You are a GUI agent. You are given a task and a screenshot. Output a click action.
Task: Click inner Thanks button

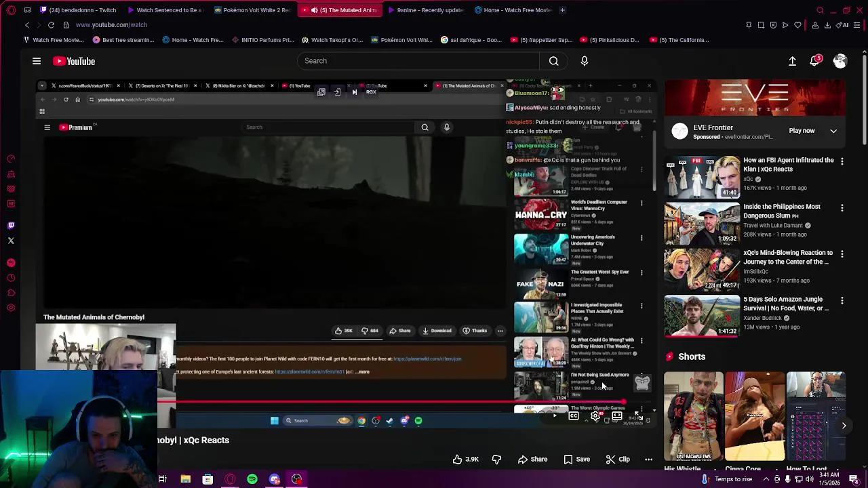click(x=475, y=331)
